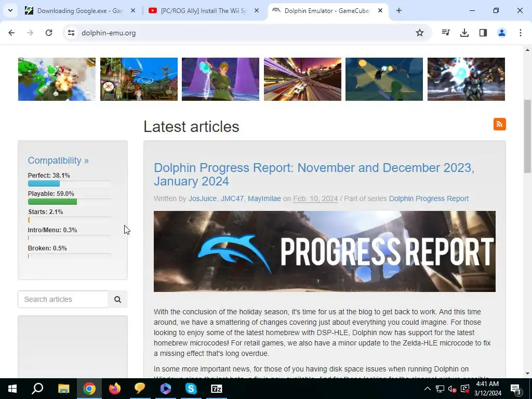Toggle Chrome side panel icon
The height and width of the screenshot is (399, 532).
pos(483,33)
